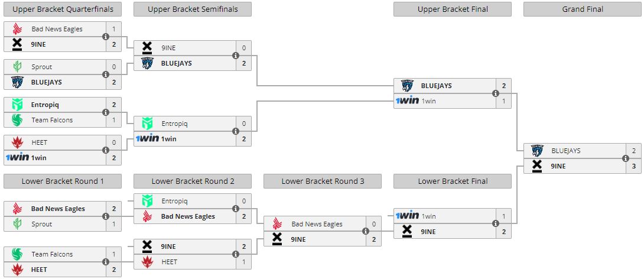The height and width of the screenshot is (279, 644).
Task: Open Team Falcons link in Lower Bracket Round 1
Action: 52,254
